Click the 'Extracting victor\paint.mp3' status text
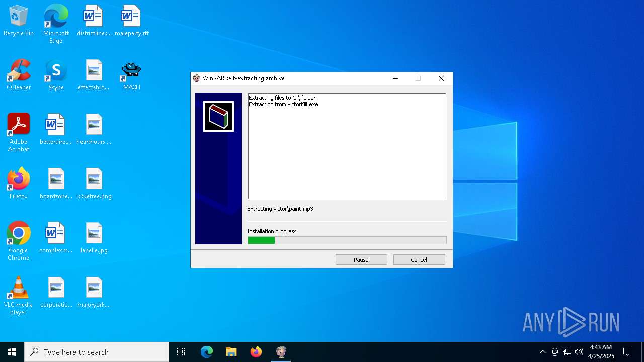The image size is (644, 362). tap(280, 209)
